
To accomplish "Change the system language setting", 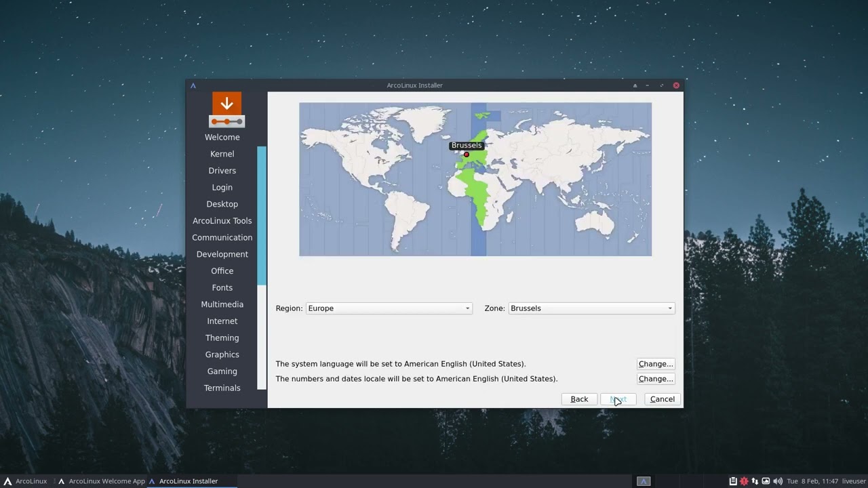I will [656, 364].
